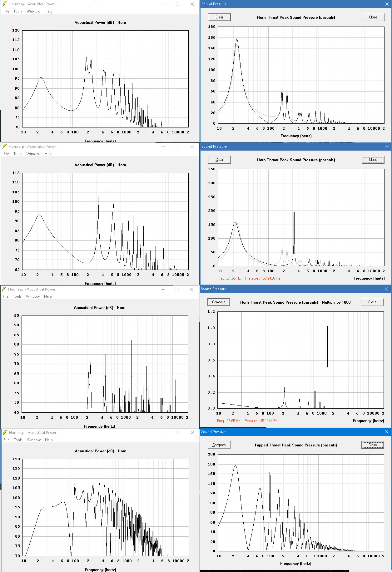The image size is (392, 572).
Task: Click Close in the 180-pascal Horn Throat window
Action: click(x=373, y=17)
